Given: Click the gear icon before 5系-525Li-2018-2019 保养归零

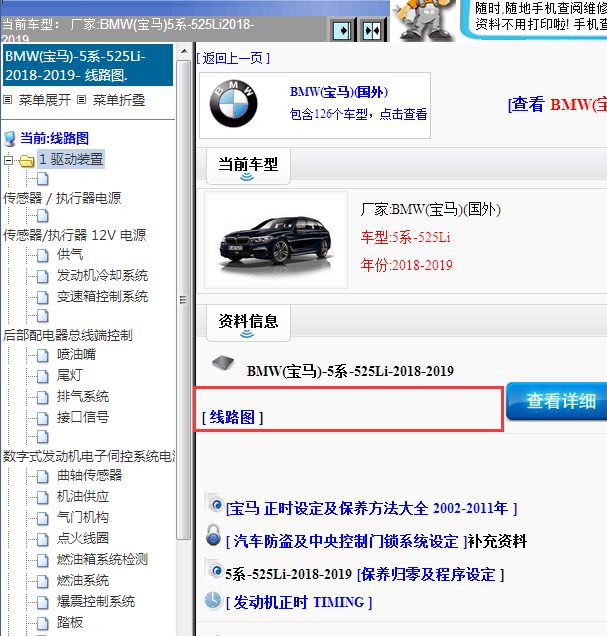Looking at the screenshot, I should (x=214, y=569).
